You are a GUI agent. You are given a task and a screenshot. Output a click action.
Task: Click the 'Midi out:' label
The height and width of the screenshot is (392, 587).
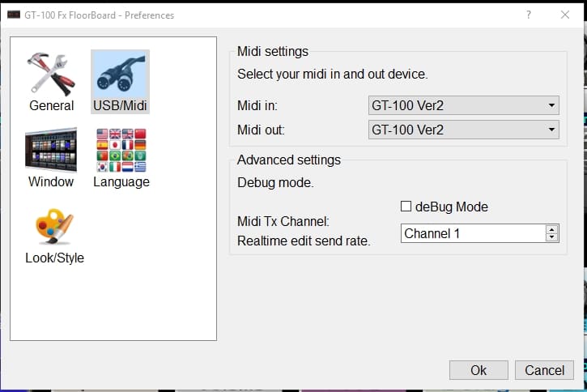pyautogui.click(x=261, y=130)
